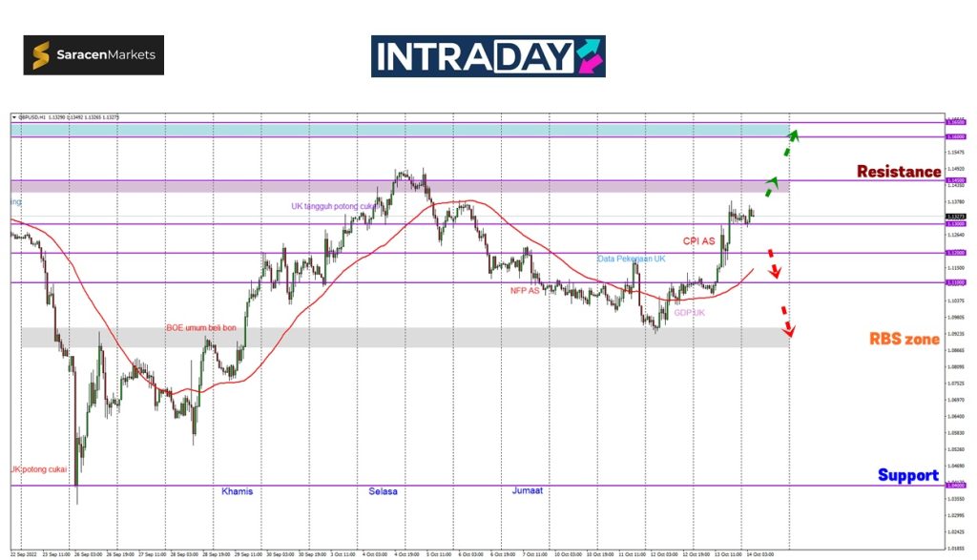Image resolution: width=977 pixels, height=560 pixels.
Task: Click the current price tag on the price axis
Action: pyautogui.click(x=953, y=217)
